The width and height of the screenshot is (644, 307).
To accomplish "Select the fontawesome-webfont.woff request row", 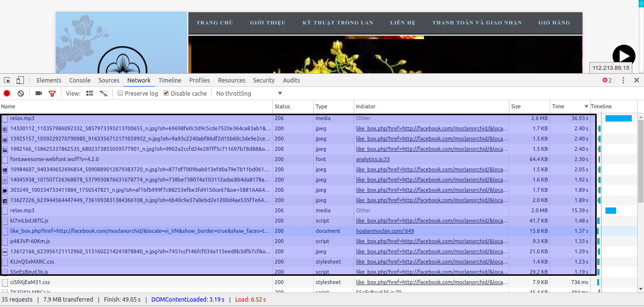I will pos(319,159).
